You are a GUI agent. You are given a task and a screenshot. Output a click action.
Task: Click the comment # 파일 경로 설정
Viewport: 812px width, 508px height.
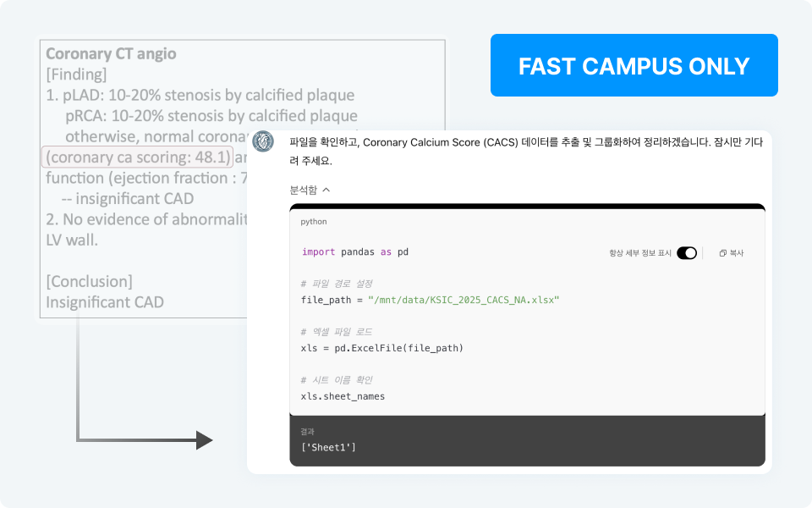(x=337, y=284)
